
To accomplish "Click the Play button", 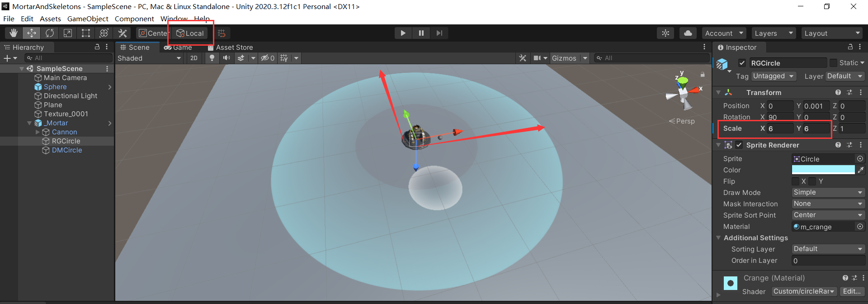I will click(403, 33).
